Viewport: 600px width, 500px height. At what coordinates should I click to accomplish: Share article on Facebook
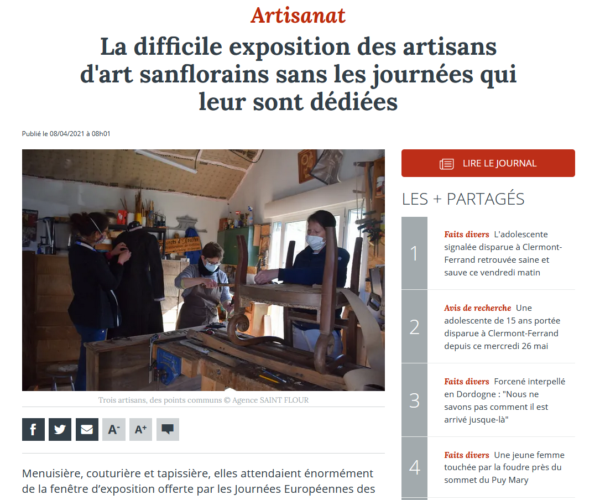(x=33, y=429)
